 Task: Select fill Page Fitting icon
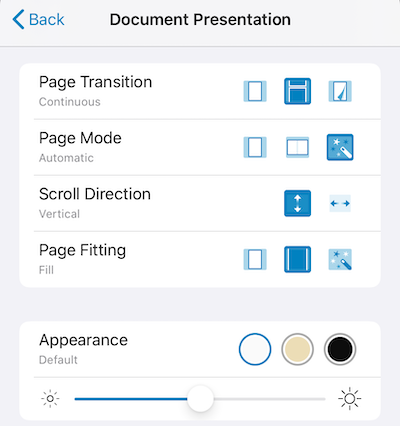(297, 259)
